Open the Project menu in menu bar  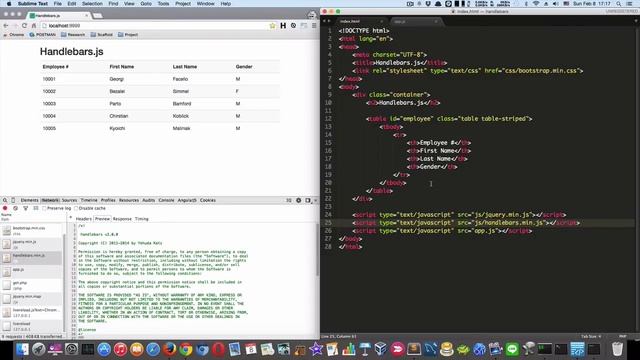coord(183,4)
